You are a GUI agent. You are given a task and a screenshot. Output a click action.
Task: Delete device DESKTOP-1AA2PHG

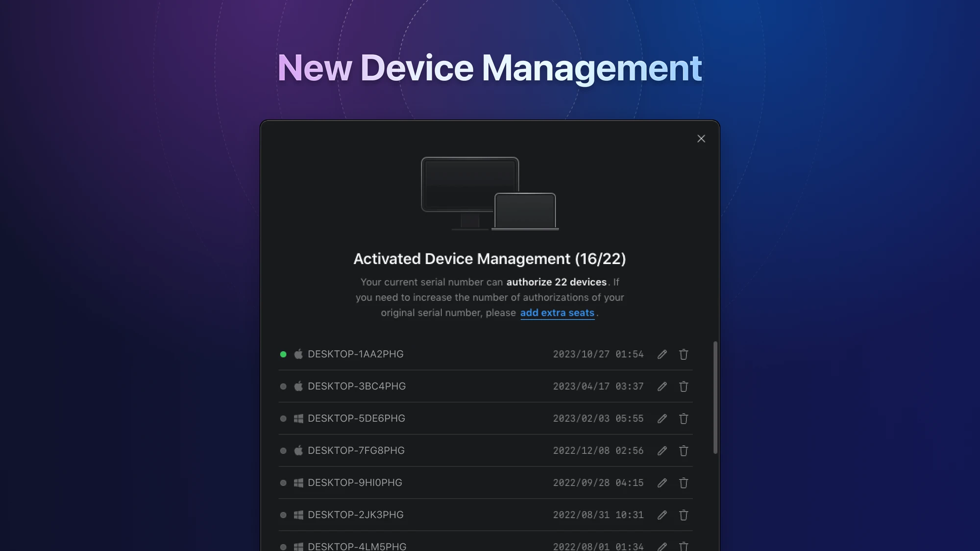coord(684,354)
